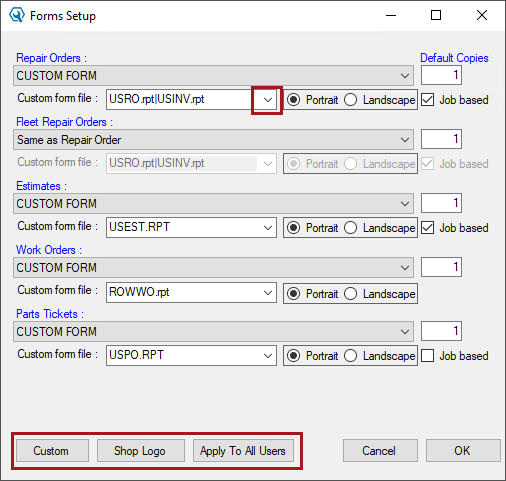The width and height of the screenshot is (506, 481).
Task: Click the Custom button
Action: tap(52, 451)
